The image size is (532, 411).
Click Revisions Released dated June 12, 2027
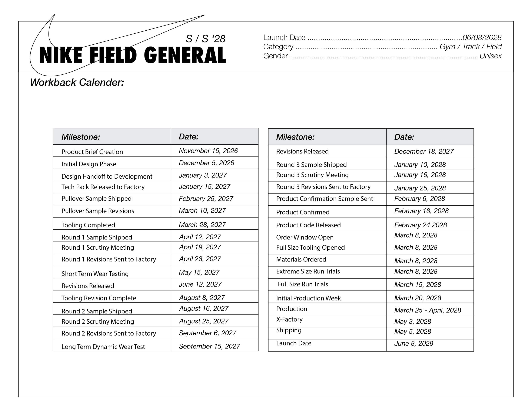(x=88, y=286)
